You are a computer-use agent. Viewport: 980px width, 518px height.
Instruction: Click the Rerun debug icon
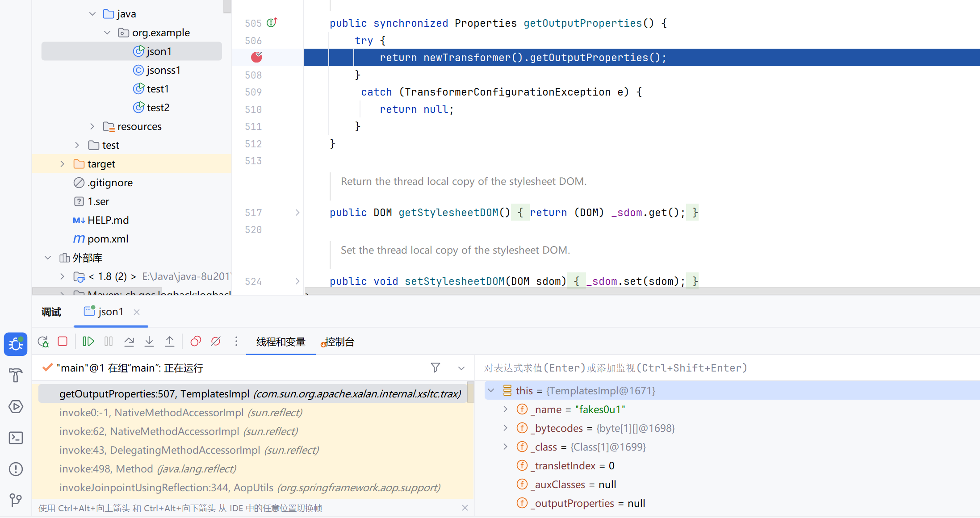(x=43, y=342)
